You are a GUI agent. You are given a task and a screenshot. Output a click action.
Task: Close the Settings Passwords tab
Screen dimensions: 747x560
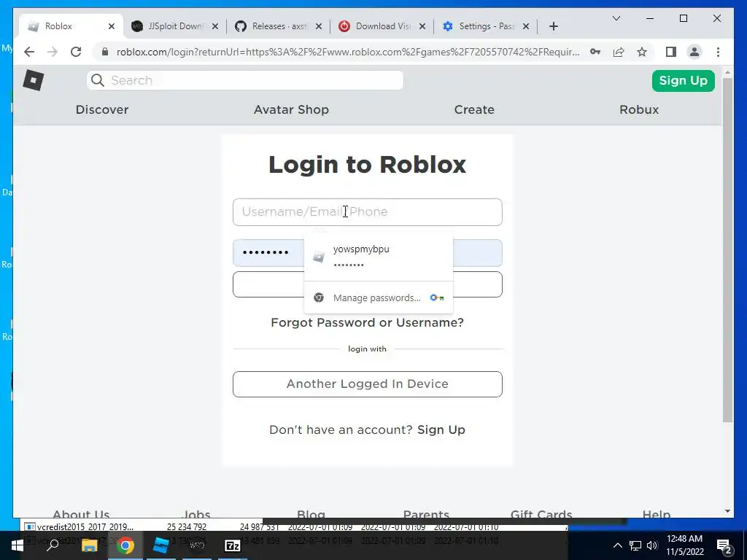(526, 26)
